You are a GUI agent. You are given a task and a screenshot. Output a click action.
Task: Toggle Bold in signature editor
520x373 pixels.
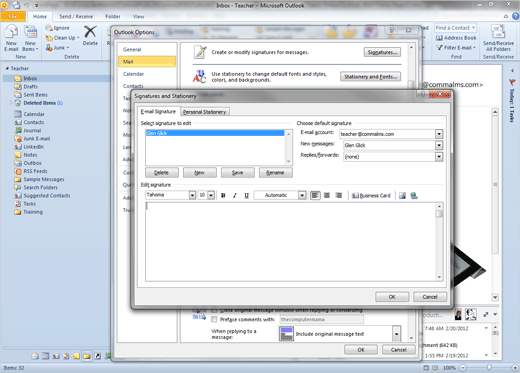pyautogui.click(x=223, y=195)
